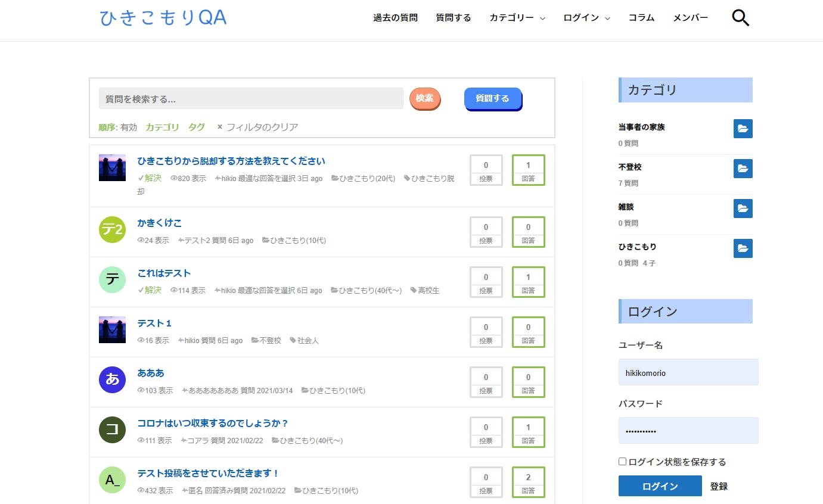Open question コロナはいつ収束するのでしょうか？
This screenshot has height=504, width=823.
(213, 424)
